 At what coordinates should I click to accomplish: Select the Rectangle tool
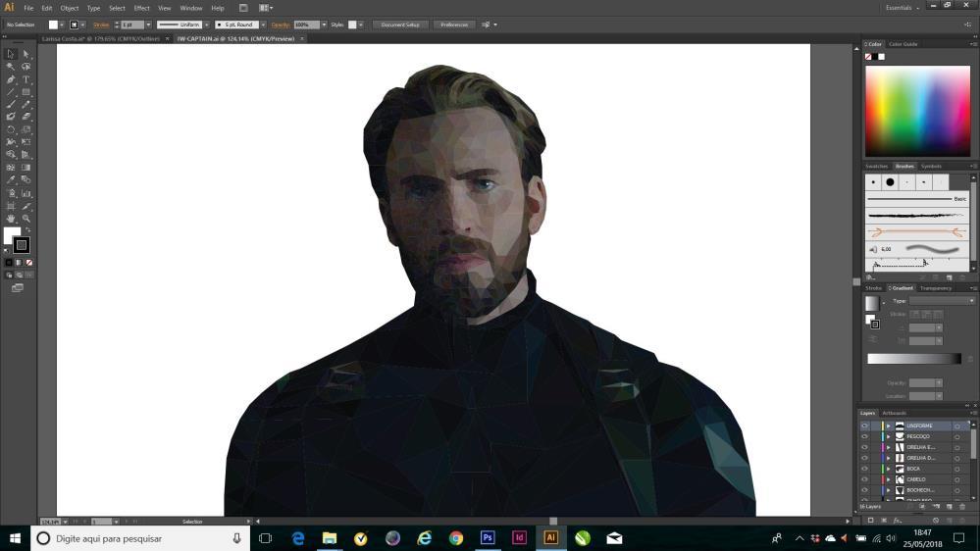pyautogui.click(x=26, y=92)
